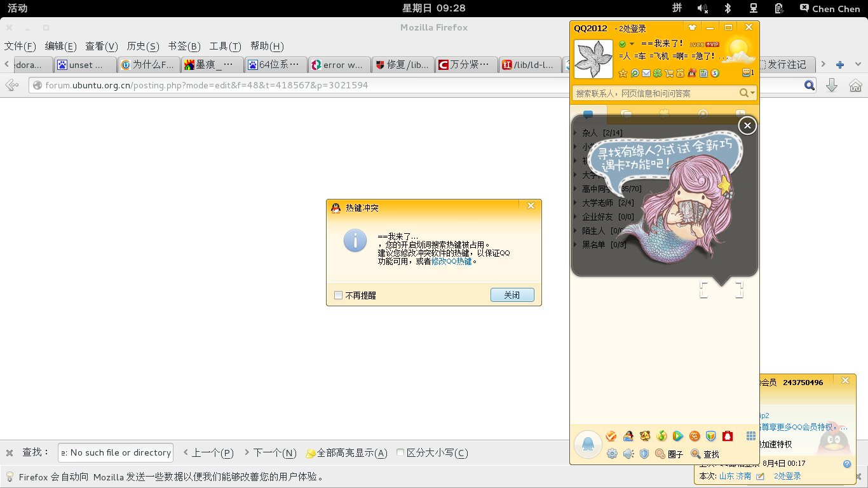Viewport: 868px width, 488px height.
Task: Open the shopping cart icon in QQ
Action: [x=669, y=73]
